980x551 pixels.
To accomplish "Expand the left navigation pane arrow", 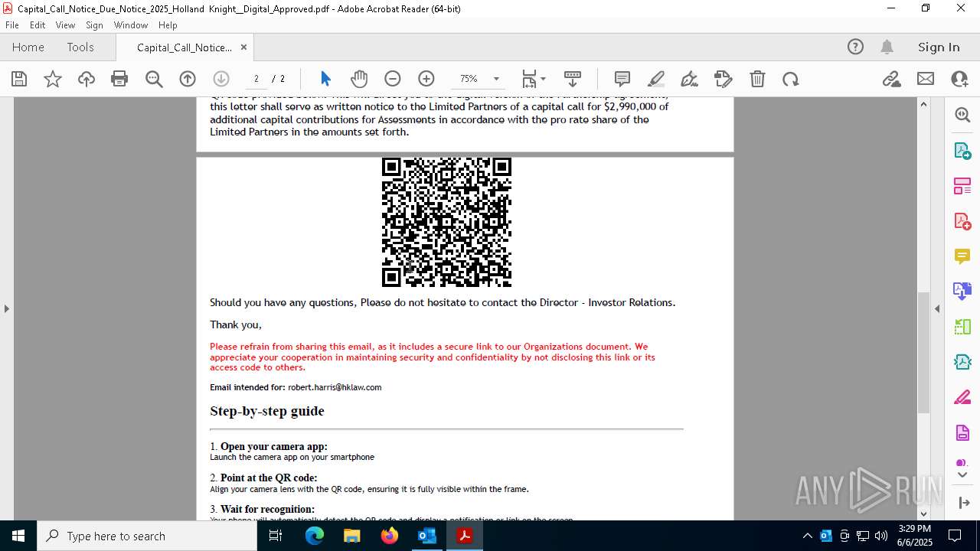I will 7,308.
